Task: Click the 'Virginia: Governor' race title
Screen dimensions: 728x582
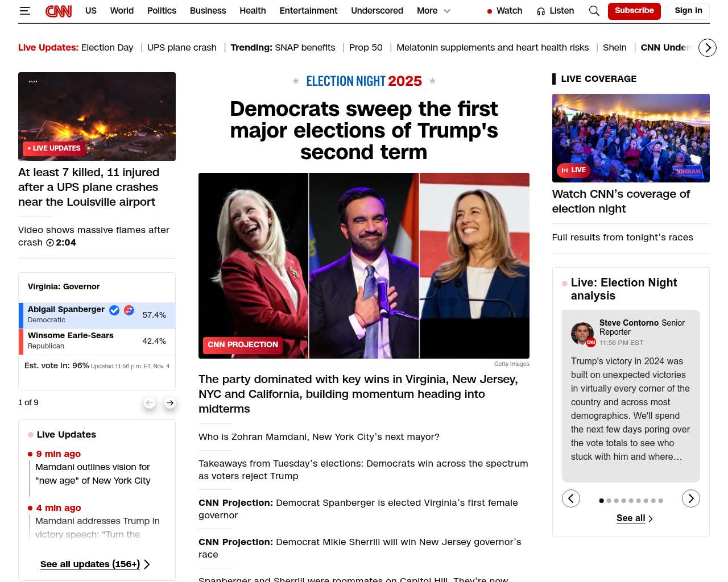Action: click(x=64, y=287)
